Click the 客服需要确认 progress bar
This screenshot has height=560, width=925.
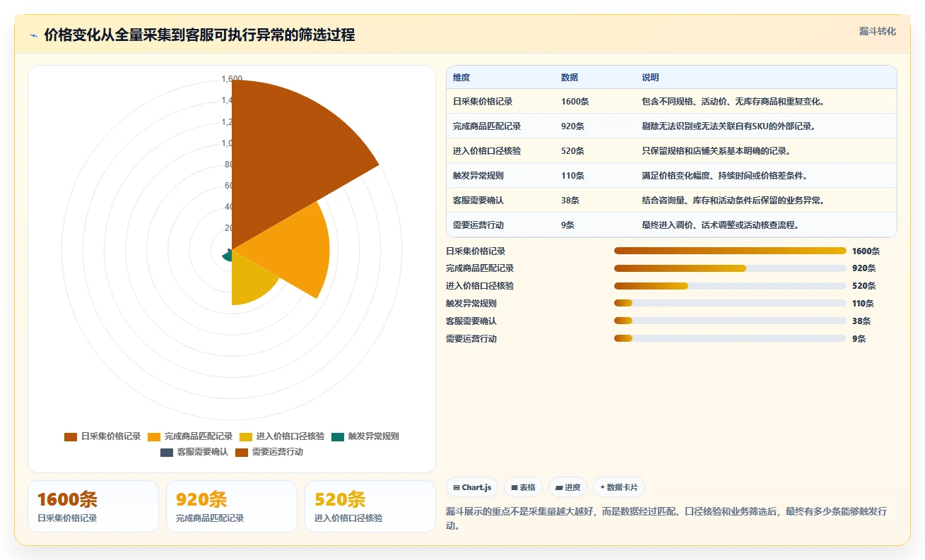730,321
